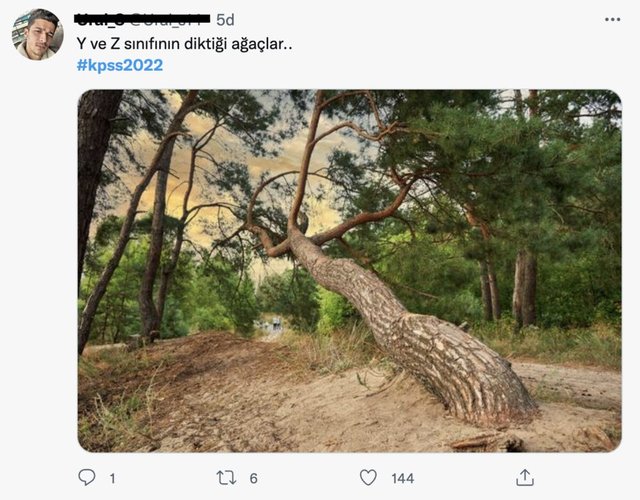Viewport: 640px width, 500px height.
Task: Click the like count "144"
Action: [x=402, y=479]
